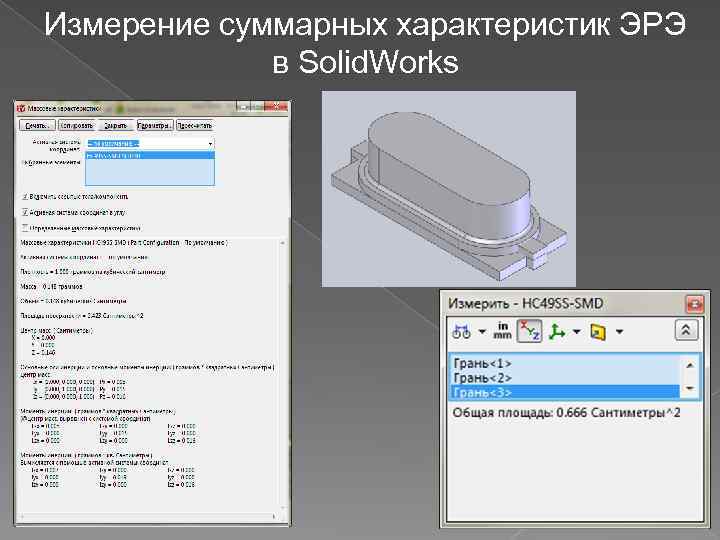This screenshot has height=540, width=720.
Task: Click the Measure selection list down arrow
Action: point(690,388)
